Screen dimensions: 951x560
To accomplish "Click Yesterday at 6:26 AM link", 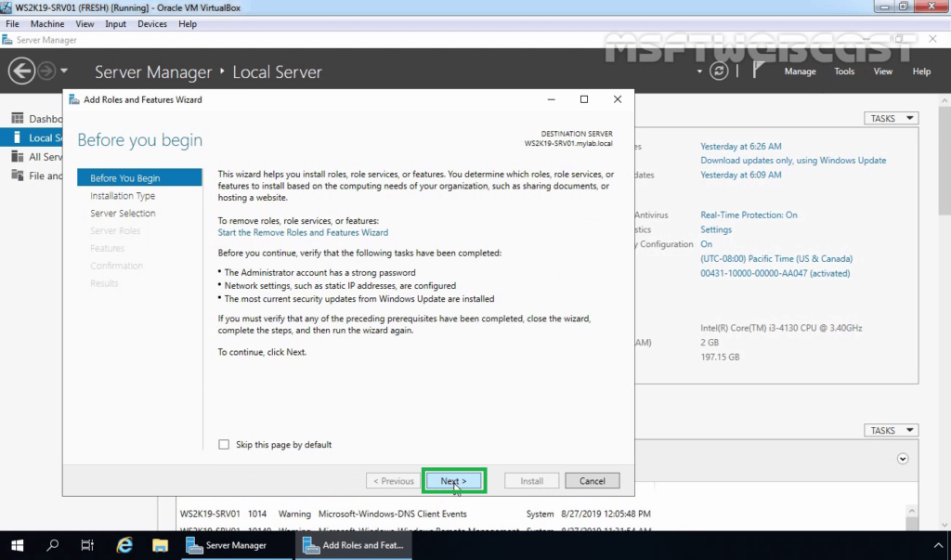I will 740,146.
